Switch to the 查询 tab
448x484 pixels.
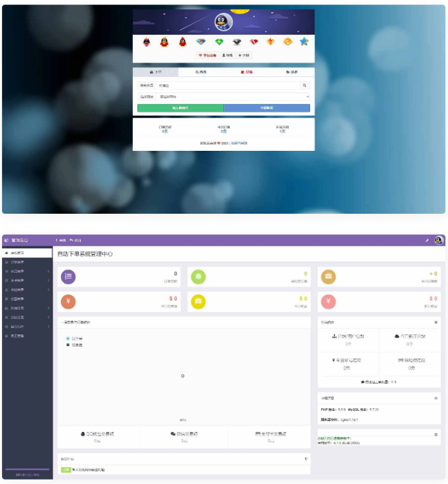(x=201, y=73)
